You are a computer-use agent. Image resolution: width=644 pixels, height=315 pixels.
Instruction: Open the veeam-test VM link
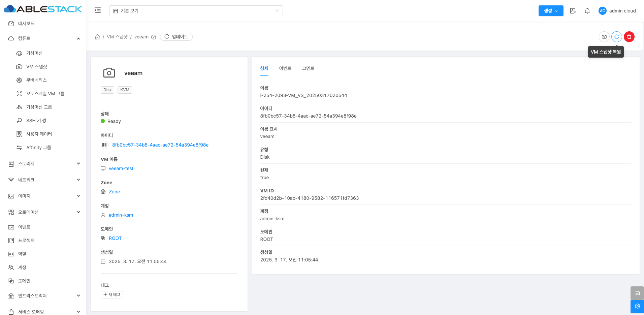click(121, 168)
